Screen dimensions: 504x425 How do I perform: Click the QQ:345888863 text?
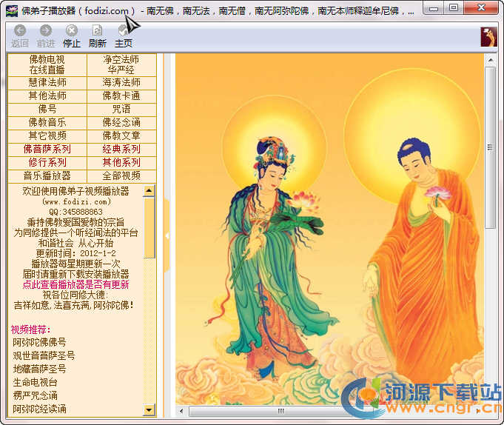[75, 212]
